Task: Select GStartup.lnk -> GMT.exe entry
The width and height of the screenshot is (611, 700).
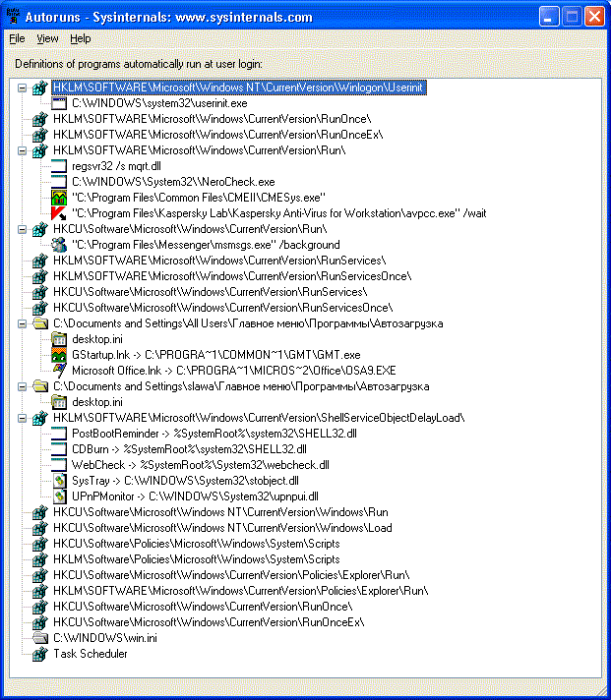Action: pos(216,355)
